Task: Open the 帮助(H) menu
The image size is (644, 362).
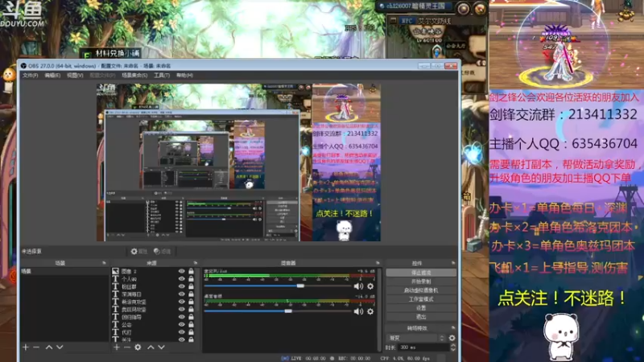Action: pyautogui.click(x=184, y=76)
